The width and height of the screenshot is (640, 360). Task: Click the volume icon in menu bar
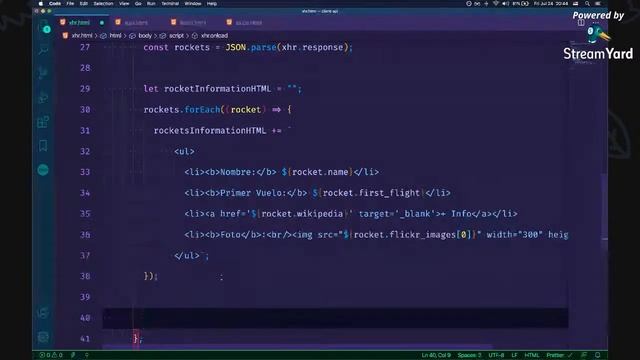[505, 3]
